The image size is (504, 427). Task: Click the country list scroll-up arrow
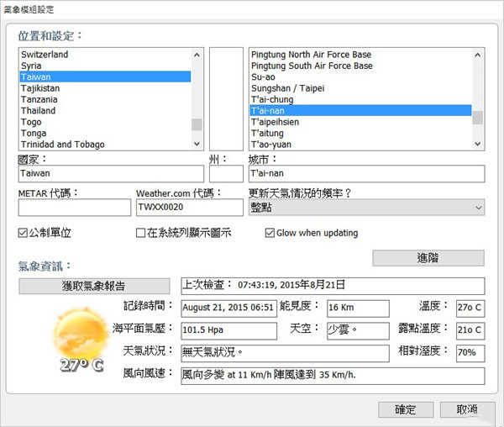click(x=197, y=55)
